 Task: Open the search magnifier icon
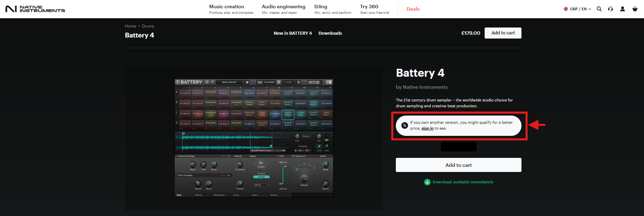coord(599,9)
